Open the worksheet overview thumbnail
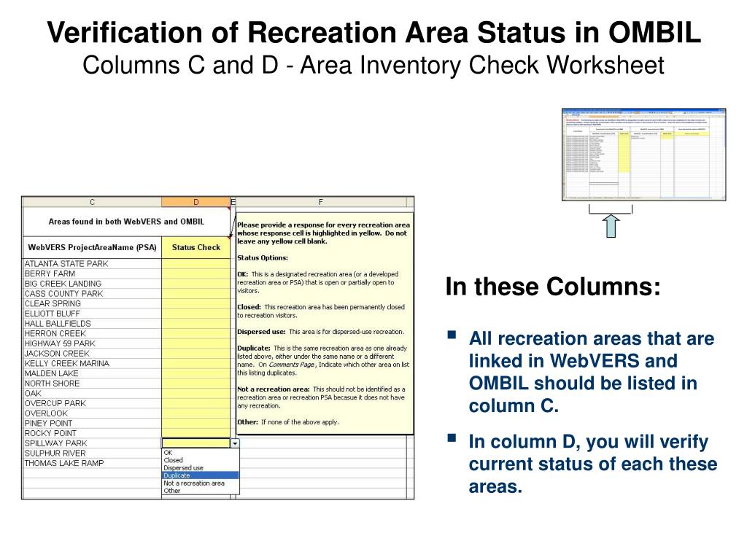The width and height of the screenshot is (747, 560). coord(643,155)
